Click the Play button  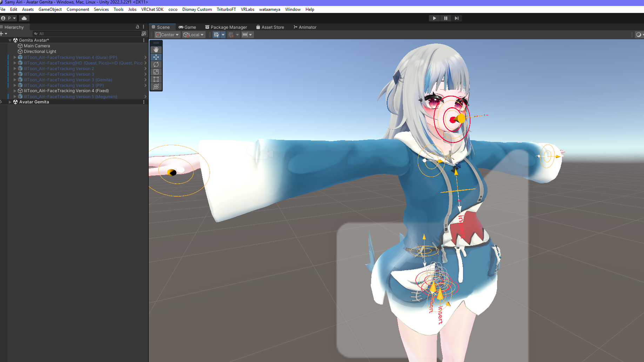point(434,18)
